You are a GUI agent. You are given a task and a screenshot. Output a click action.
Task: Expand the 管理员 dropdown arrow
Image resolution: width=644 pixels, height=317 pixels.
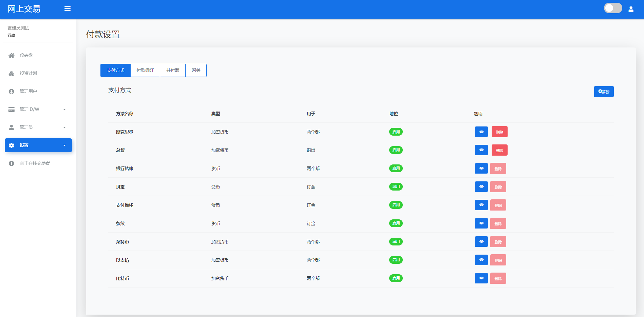click(x=64, y=127)
